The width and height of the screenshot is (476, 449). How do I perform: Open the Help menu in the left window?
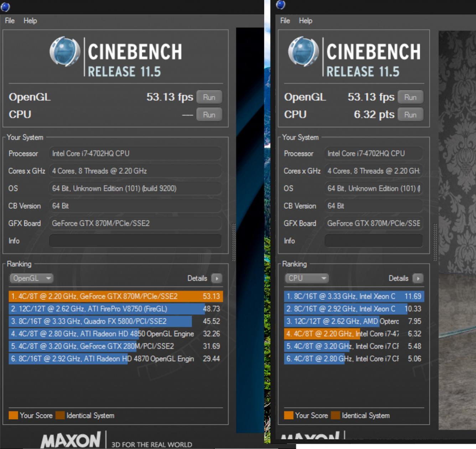pos(30,21)
